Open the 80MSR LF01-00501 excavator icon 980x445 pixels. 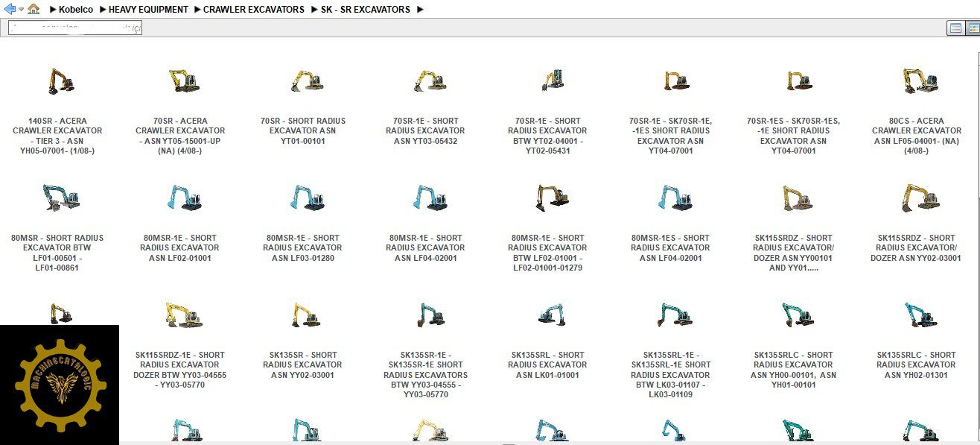pyautogui.click(x=61, y=198)
